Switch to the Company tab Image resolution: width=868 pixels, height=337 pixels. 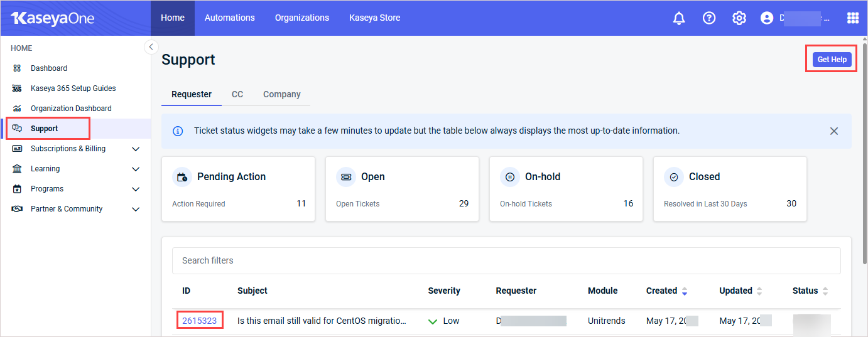[281, 94]
